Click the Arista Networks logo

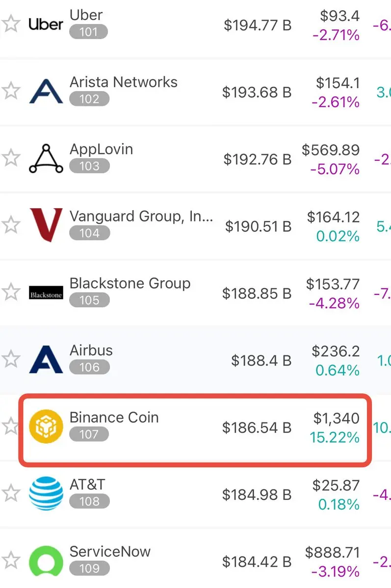tap(46, 91)
